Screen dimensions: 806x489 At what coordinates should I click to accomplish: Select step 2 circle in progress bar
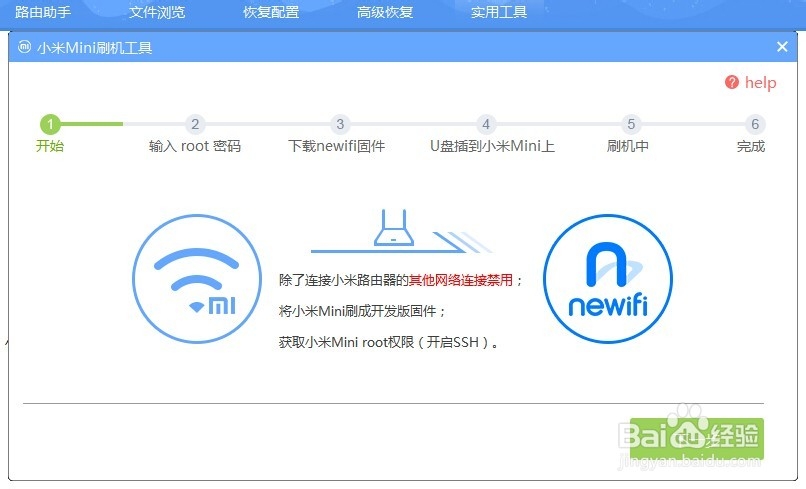click(x=195, y=124)
